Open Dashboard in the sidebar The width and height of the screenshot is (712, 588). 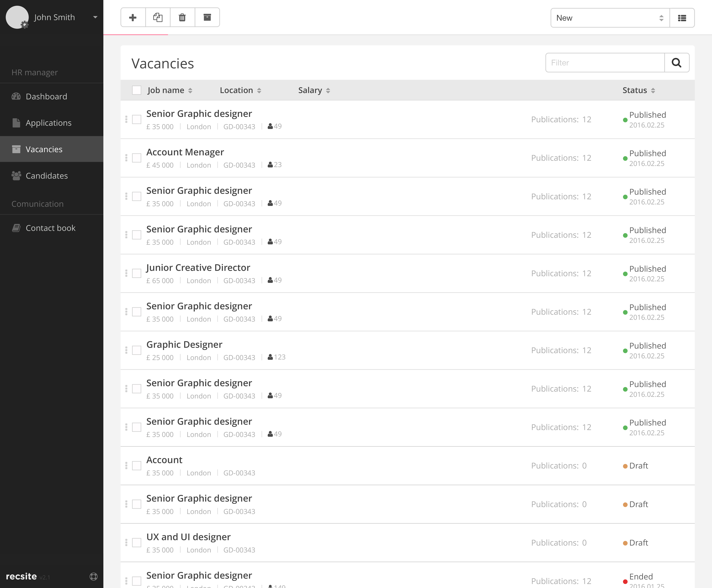(46, 96)
